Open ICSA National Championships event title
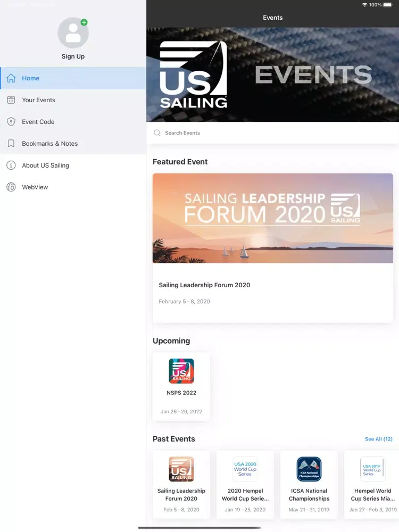The width and height of the screenshot is (399, 532). click(309, 495)
